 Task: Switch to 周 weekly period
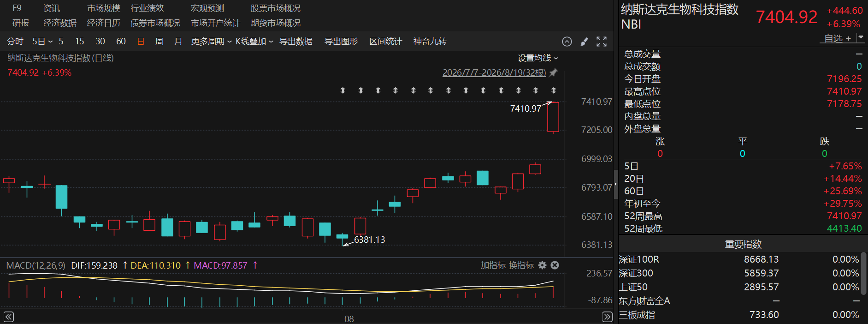(159, 42)
